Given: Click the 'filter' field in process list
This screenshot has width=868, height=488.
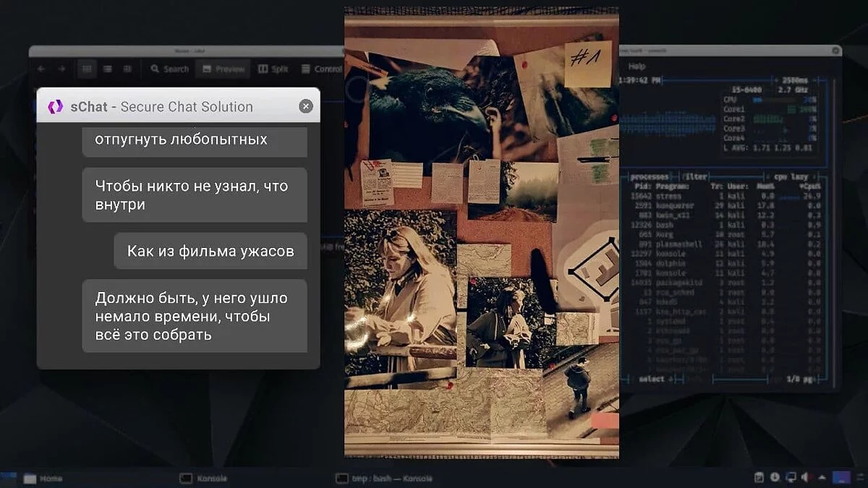Looking at the screenshot, I should click(697, 176).
